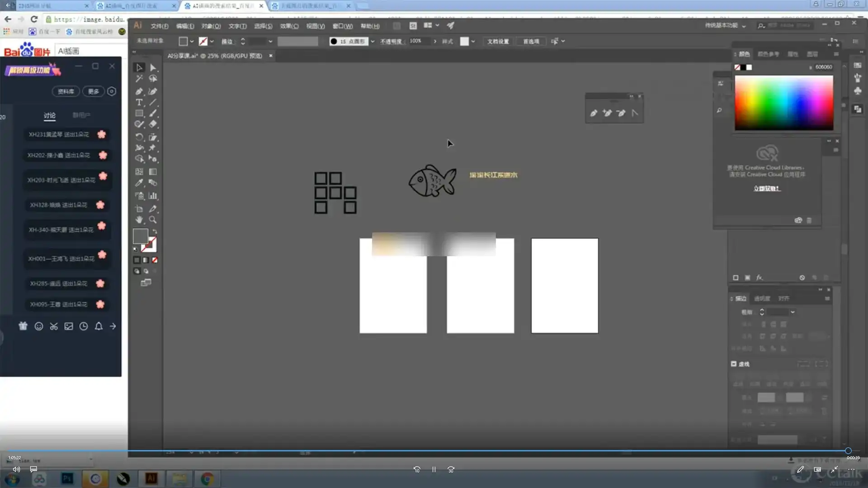Toggle the dashed line checkbox in Stroke panel
The image size is (868, 488).
pyautogui.click(x=734, y=364)
